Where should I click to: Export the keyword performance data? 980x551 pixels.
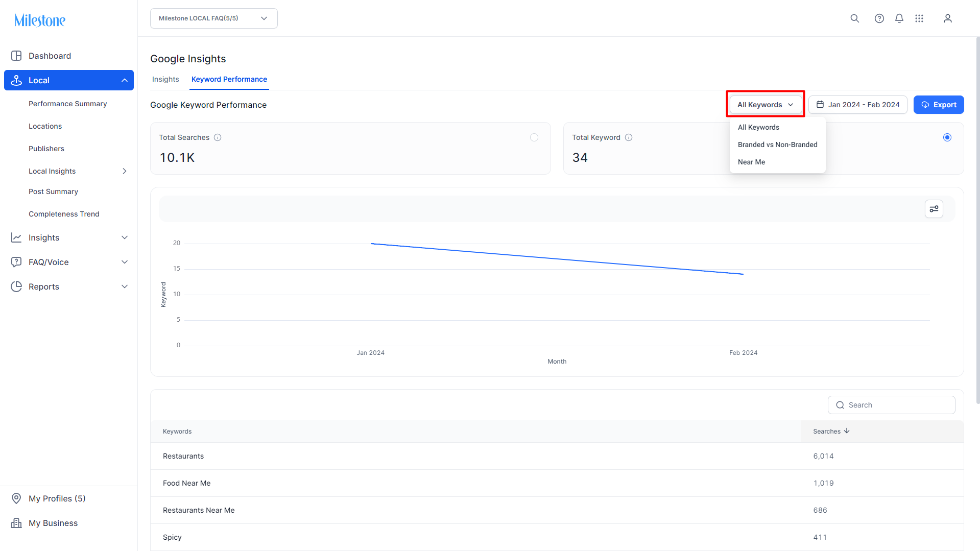(x=939, y=105)
